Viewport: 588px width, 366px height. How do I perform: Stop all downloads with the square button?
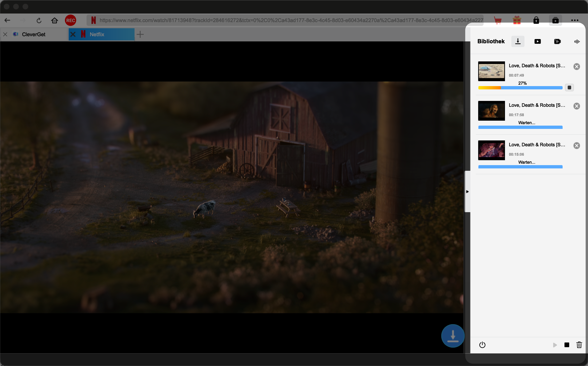567,345
